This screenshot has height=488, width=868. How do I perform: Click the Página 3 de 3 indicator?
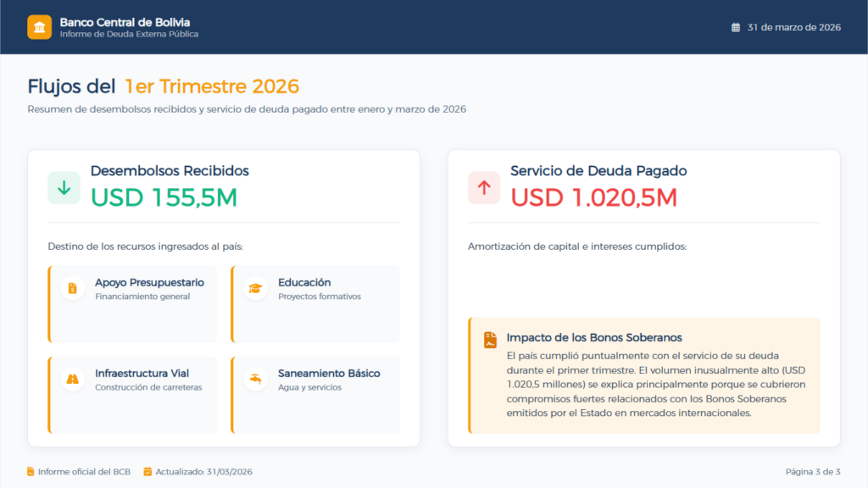[812, 472]
